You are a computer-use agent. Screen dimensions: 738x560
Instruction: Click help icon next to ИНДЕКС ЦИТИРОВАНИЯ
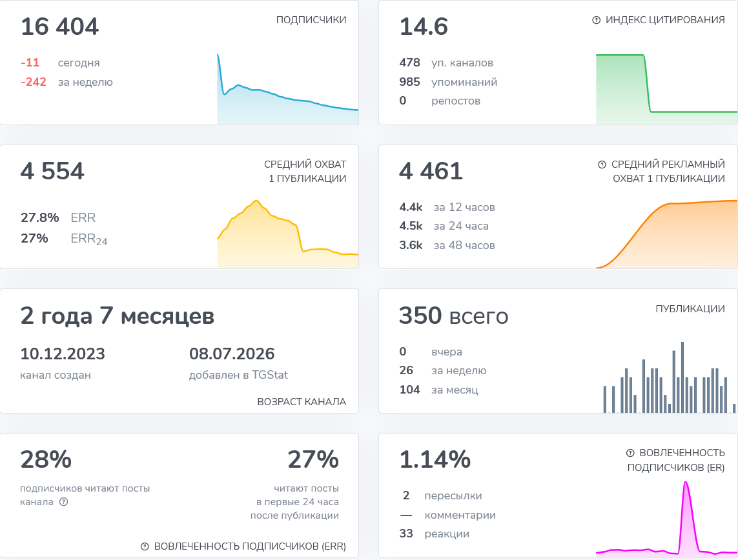pyautogui.click(x=597, y=20)
